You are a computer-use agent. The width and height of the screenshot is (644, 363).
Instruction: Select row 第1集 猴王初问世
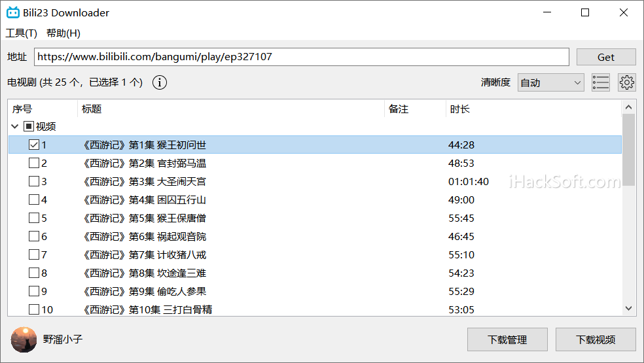pyautogui.click(x=315, y=145)
